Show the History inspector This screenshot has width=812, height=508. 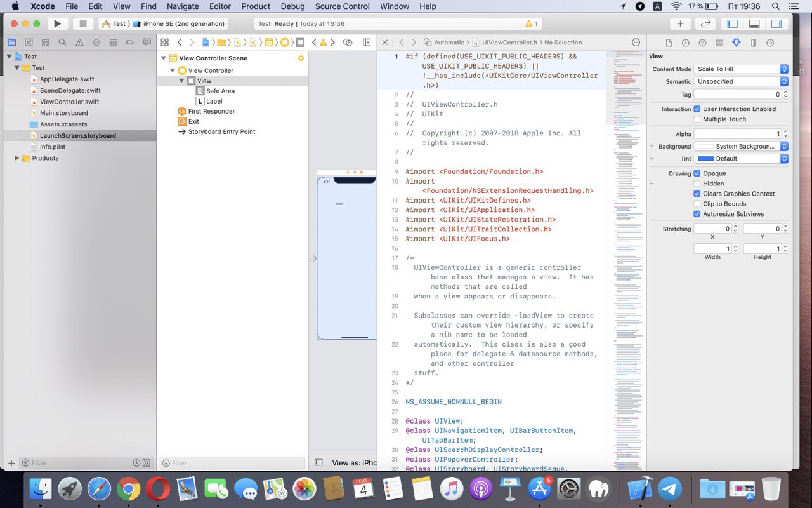pyautogui.click(x=686, y=43)
